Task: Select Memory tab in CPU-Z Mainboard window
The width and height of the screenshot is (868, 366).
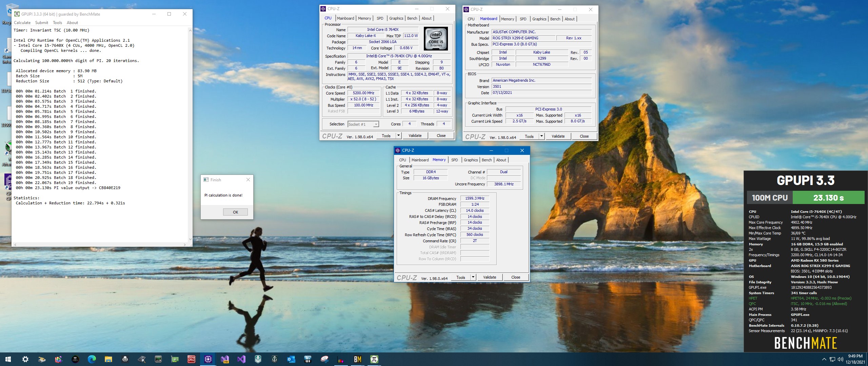Action: pyautogui.click(x=508, y=19)
